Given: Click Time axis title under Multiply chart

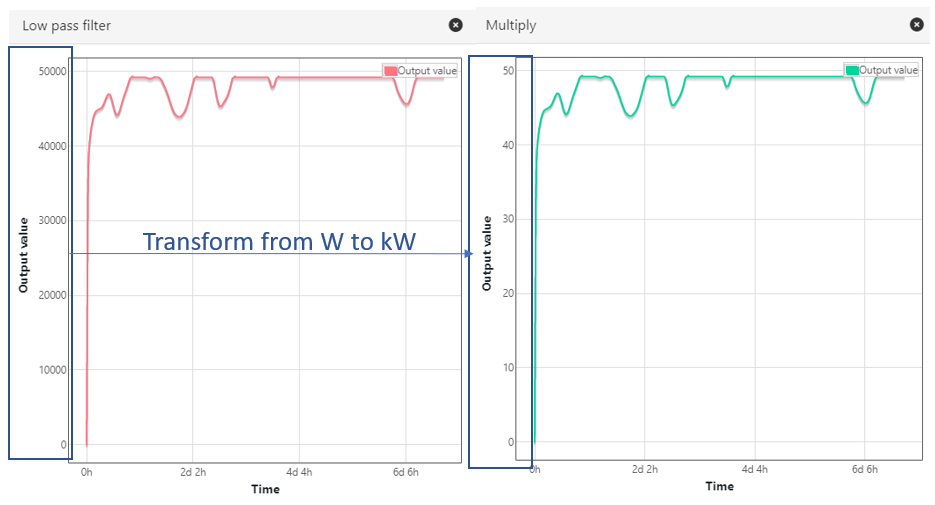Looking at the screenshot, I should (x=719, y=486).
